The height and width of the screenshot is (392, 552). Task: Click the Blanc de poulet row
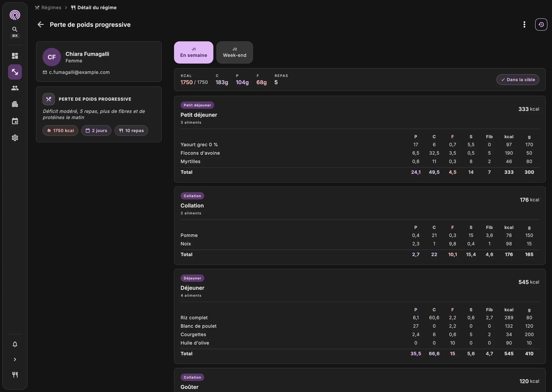click(360, 326)
